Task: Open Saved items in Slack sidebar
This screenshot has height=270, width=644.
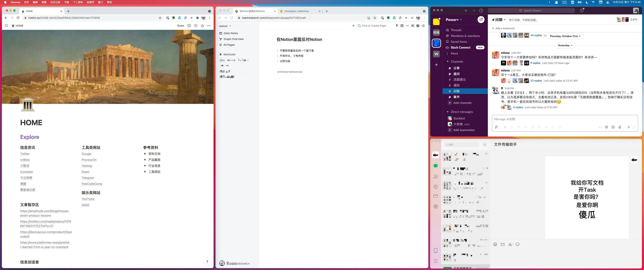Action: (456, 42)
